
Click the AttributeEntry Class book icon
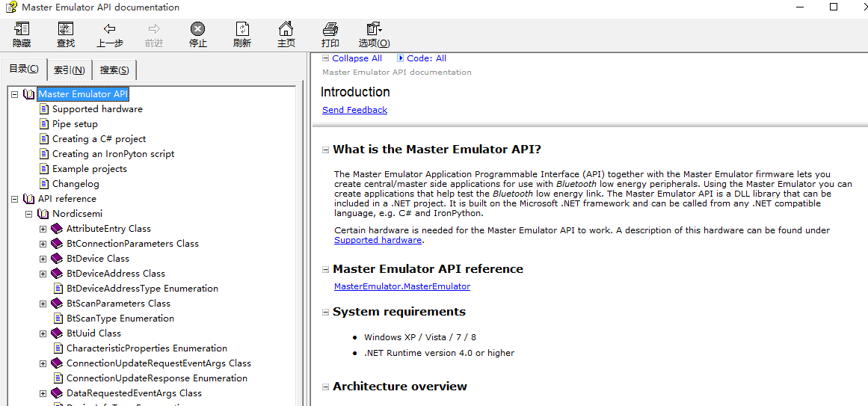point(57,229)
